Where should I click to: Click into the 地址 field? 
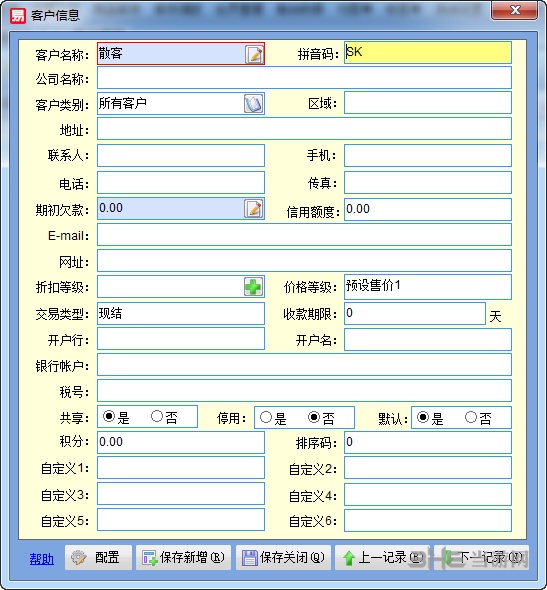[x=304, y=129]
